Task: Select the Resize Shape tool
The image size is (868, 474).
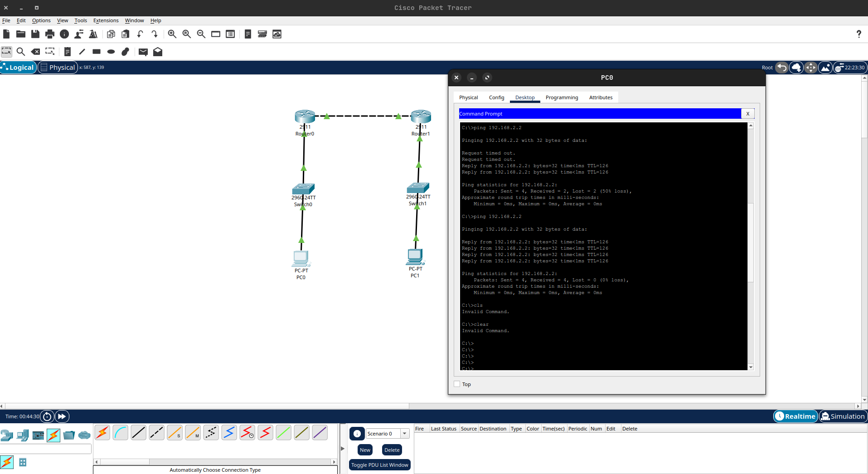Action: (50, 52)
